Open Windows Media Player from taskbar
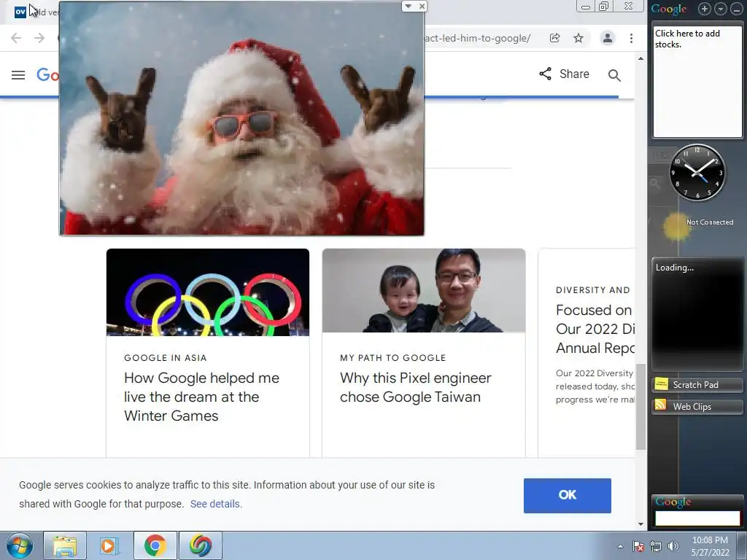Screen dimensions: 747x560 (109, 545)
